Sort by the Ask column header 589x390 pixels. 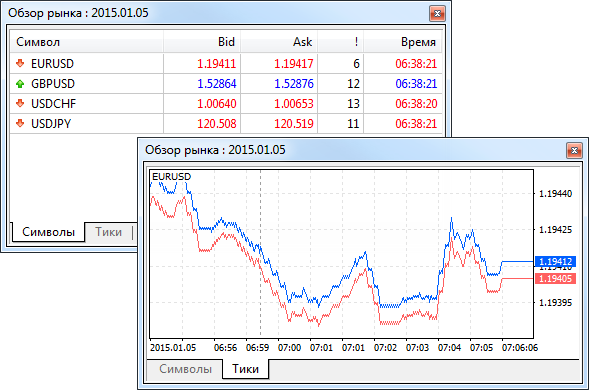pos(279,42)
